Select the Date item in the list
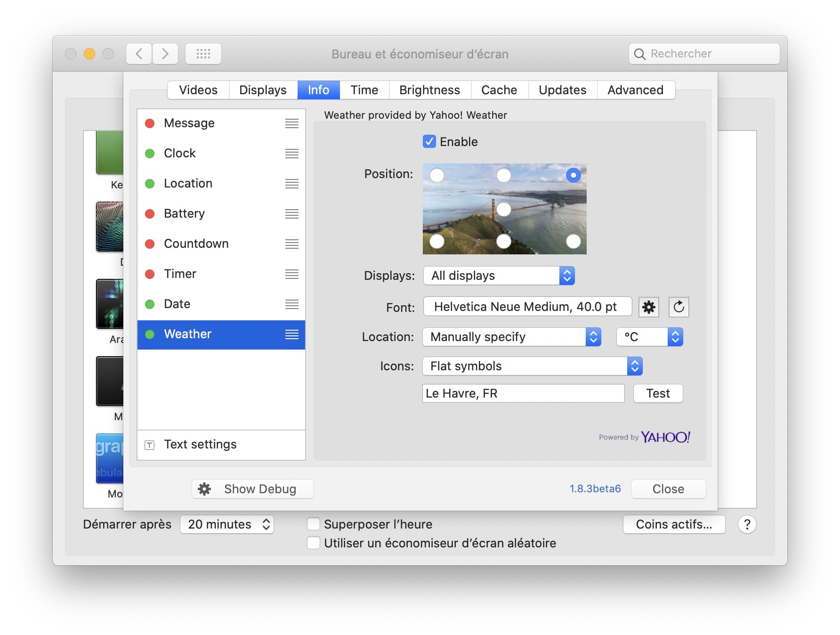 (x=221, y=304)
